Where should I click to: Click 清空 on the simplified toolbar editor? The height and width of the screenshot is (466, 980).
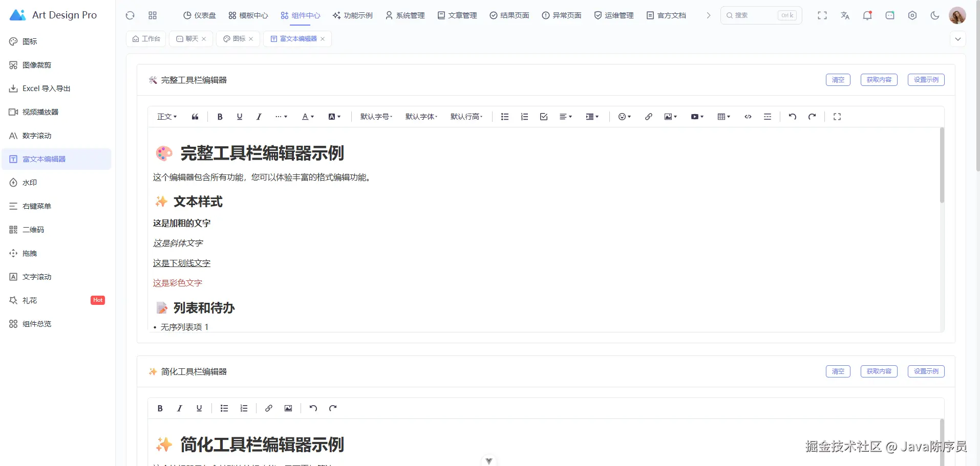click(x=838, y=371)
